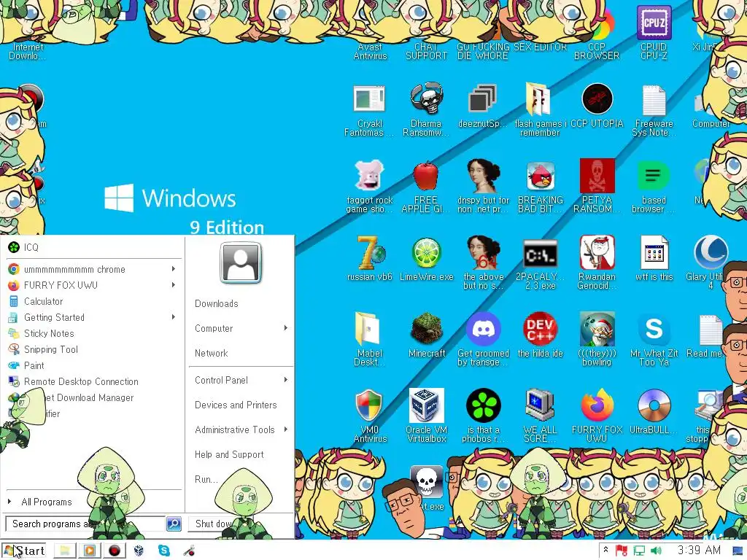This screenshot has width=747, height=560.
Task: Open Sticky Notes from the Start menu
Action: click(x=94, y=333)
